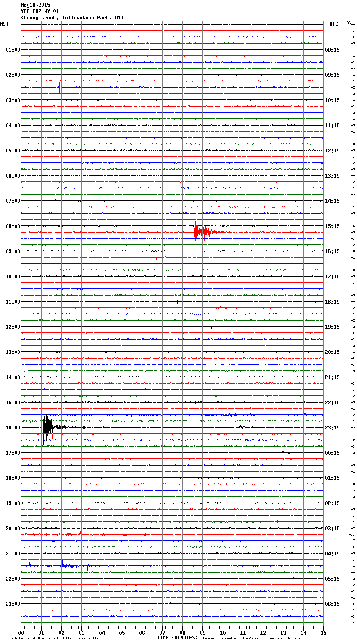Screen dimensions: 357x644
Task: Click minute 00 on the bottom axis
Action: point(21,633)
